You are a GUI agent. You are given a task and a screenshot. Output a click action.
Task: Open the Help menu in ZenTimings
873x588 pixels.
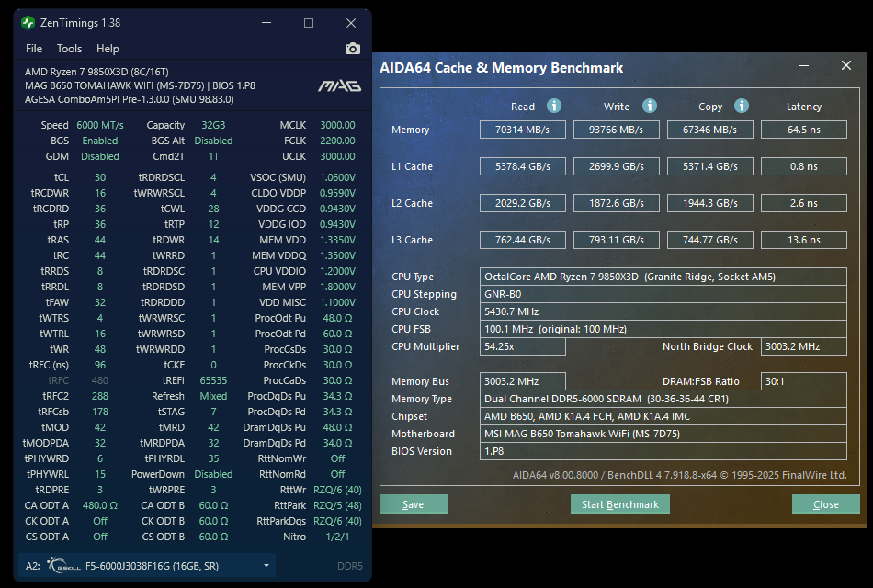pyautogui.click(x=108, y=49)
